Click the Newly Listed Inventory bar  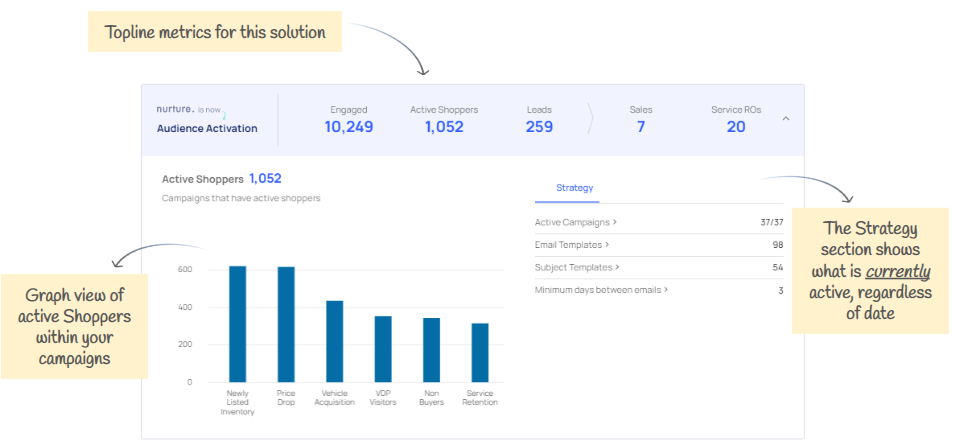237,324
